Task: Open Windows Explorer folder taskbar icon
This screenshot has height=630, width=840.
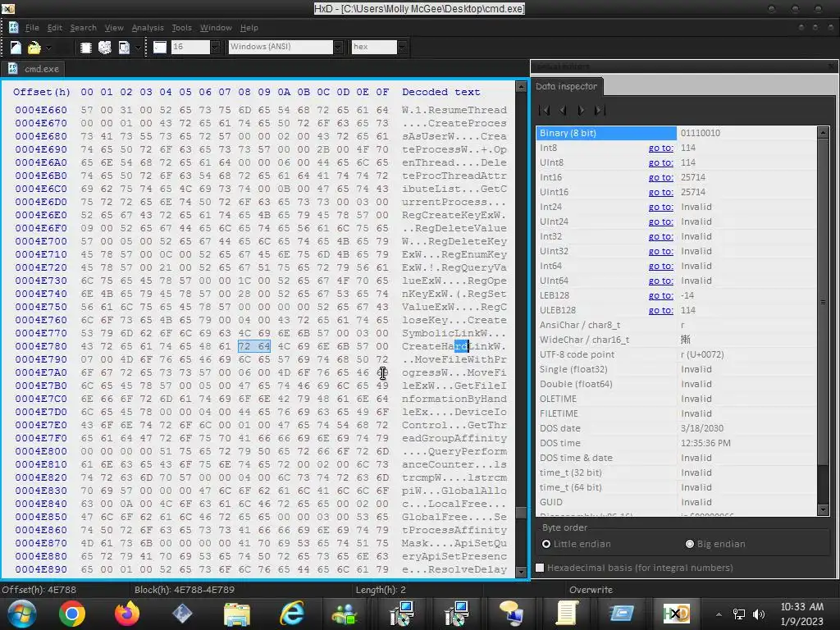Action: [237, 614]
